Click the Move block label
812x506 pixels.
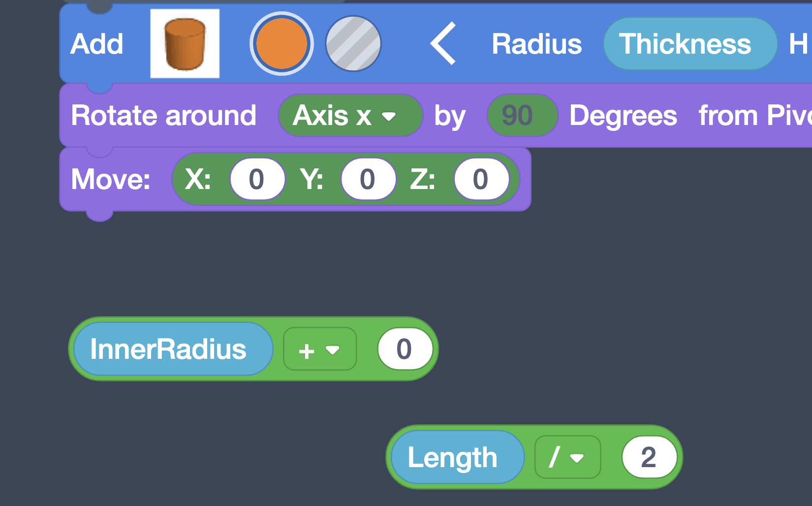(111, 179)
